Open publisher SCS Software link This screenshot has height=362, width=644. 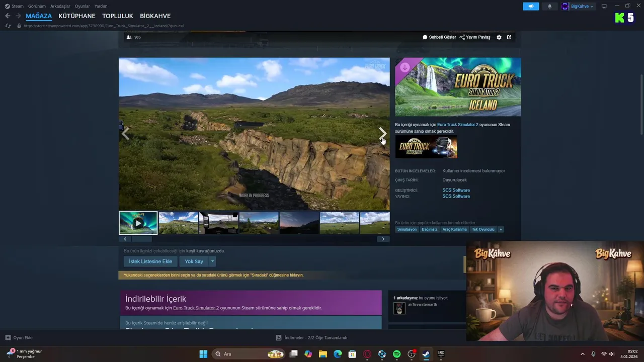coord(456,196)
